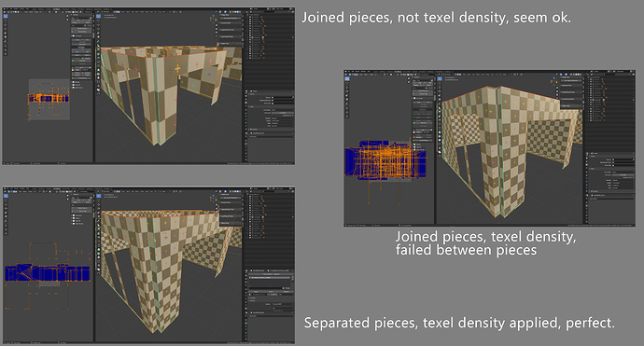
Task: Pick the Cursor tool in top-left UV editor
Action: point(6,21)
